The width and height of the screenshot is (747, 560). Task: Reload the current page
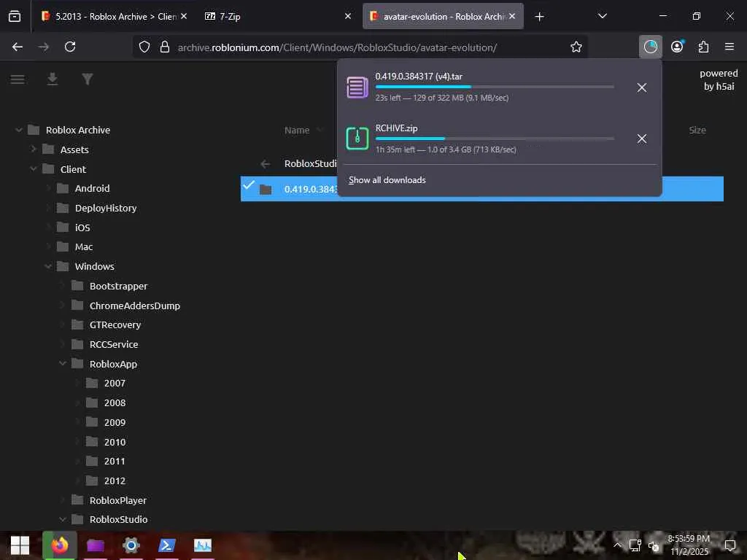coord(70,47)
